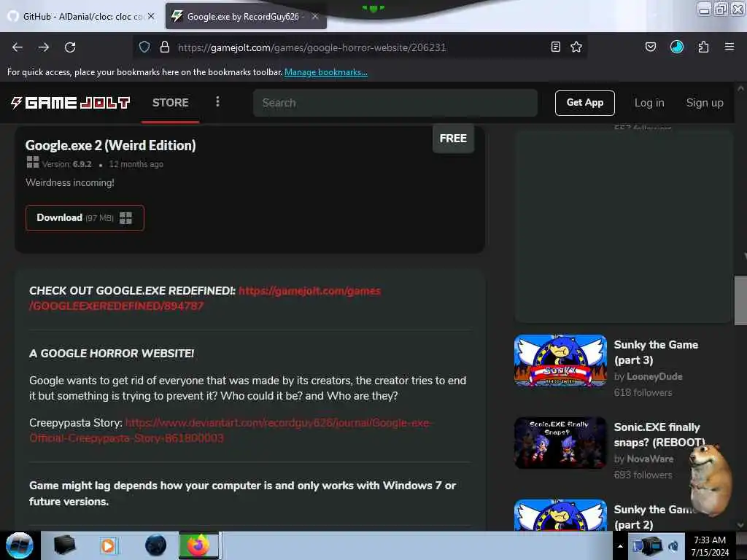
Task: Select the Google.exe by RecordGuy626 tab
Action: 246,17
